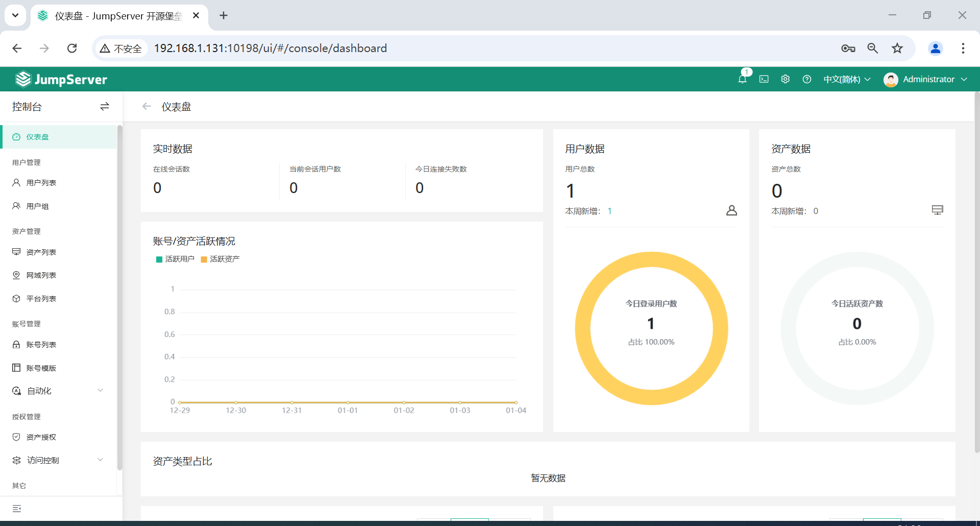This screenshot has height=526, width=980.
Task: Click the 今日连接失败数 label
Action: click(x=441, y=169)
